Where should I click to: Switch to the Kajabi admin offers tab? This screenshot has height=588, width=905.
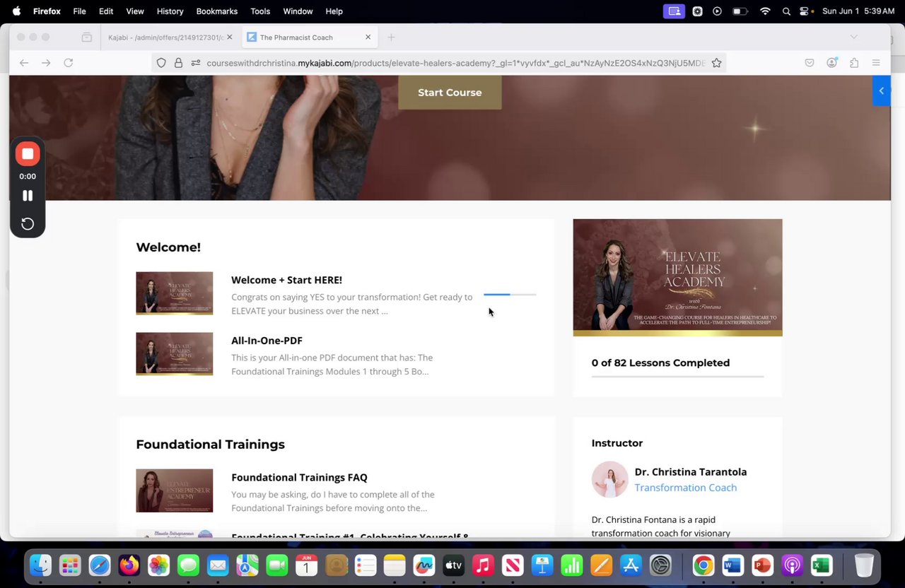click(165, 37)
